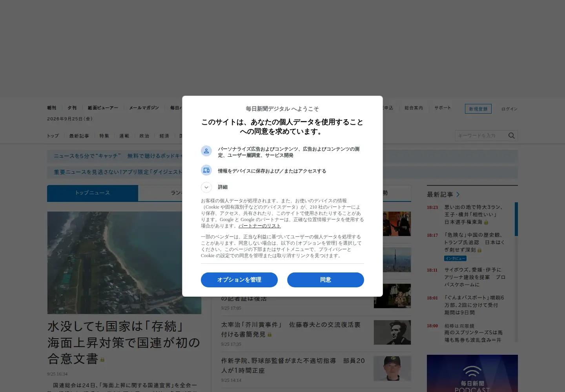565x392 pixels.
Task: Open 18:00 article 雨のスプリンターズS
Action: tap(473, 336)
